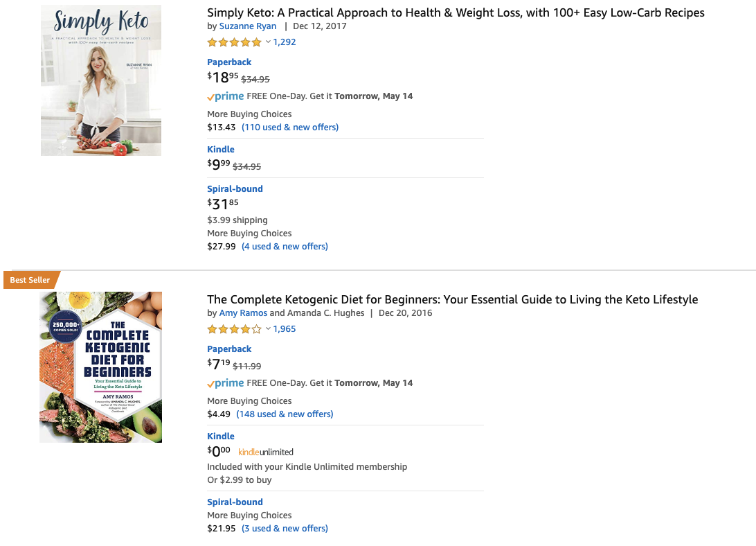Open the Simply Keto book cover image
756x546 pixels.
click(x=101, y=80)
